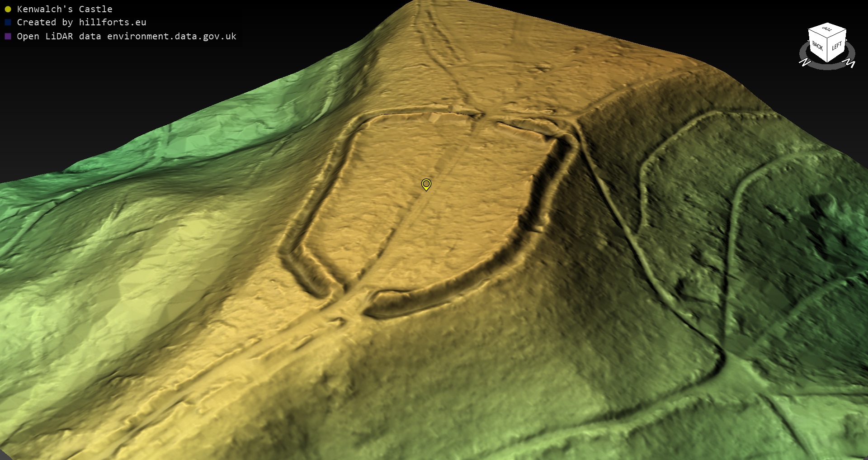The image size is (868, 460).
Task: Click the yellow dot beside Kenwalch's Castle
Action: click(8, 9)
